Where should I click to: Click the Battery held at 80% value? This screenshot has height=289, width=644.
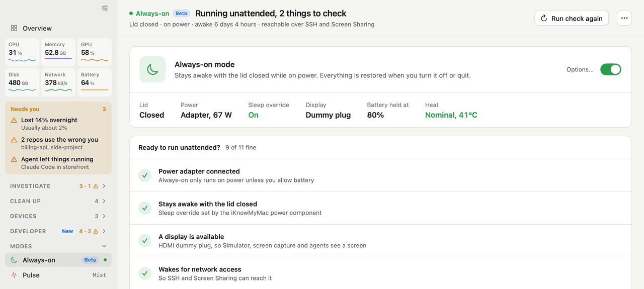[x=375, y=115]
